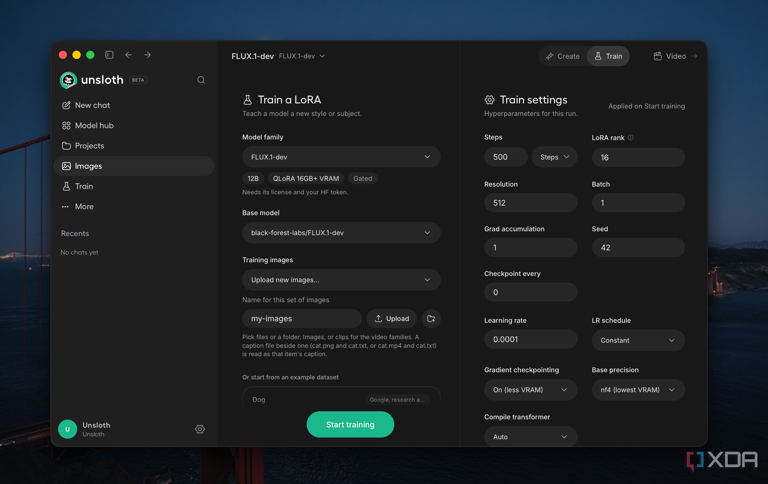
Task: Click the 12B tag
Action: (x=253, y=178)
